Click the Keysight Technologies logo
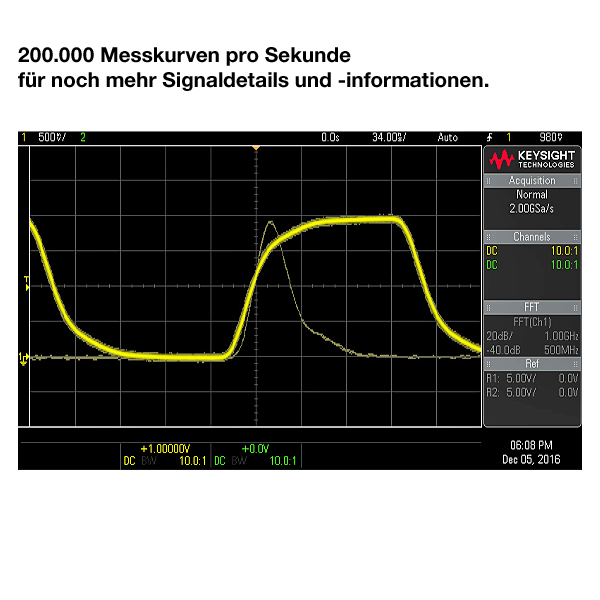 coord(532,159)
